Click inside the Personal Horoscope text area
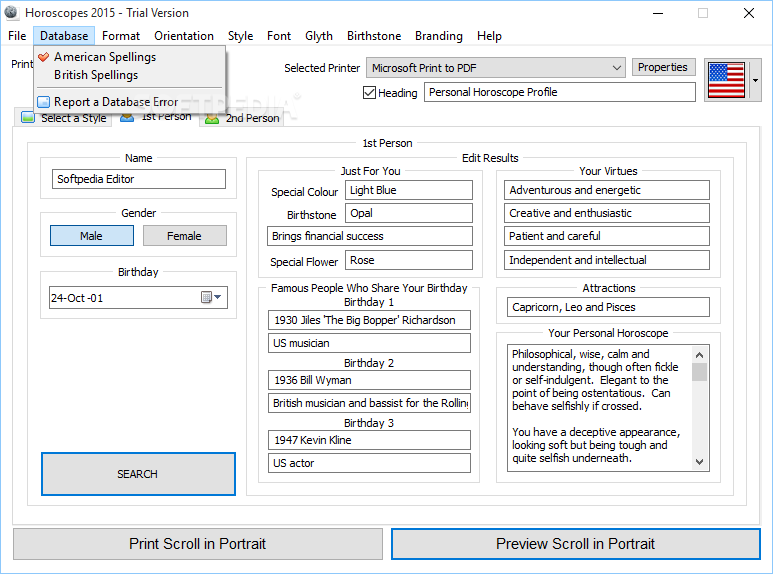773x574 pixels. (x=599, y=408)
